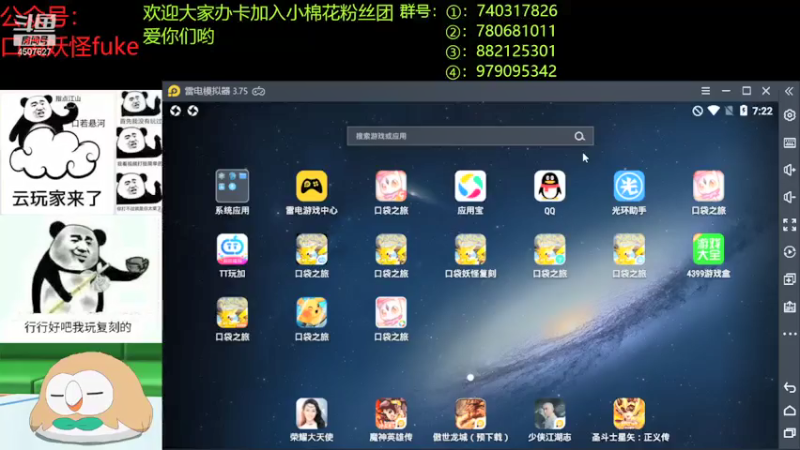This screenshot has height=450, width=800.
Task: Open 口袋之旅 beside TT玩加
Action: [311, 249]
